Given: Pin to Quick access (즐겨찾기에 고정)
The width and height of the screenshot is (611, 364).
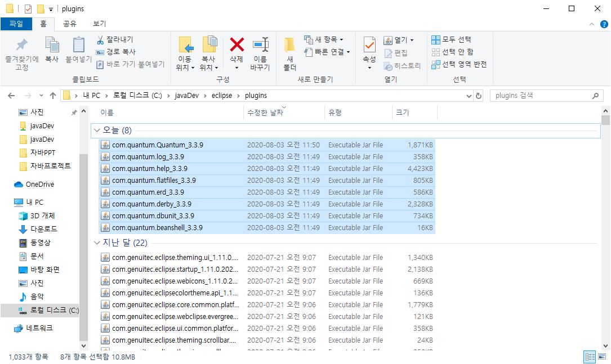Looking at the screenshot, I should [22, 54].
